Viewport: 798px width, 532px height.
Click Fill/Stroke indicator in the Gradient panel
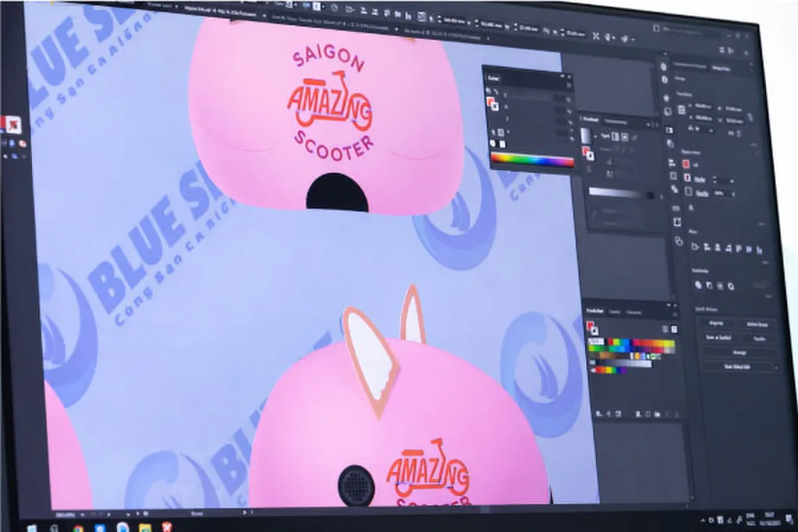tap(588, 153)
